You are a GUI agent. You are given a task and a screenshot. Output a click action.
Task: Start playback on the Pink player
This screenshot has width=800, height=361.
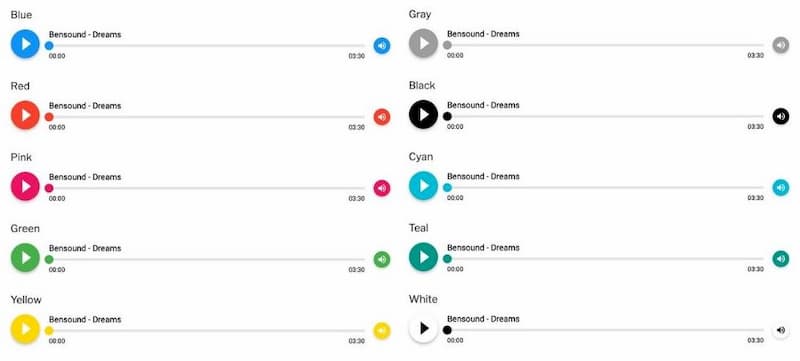pyautogui.click(x=25, y=187)
